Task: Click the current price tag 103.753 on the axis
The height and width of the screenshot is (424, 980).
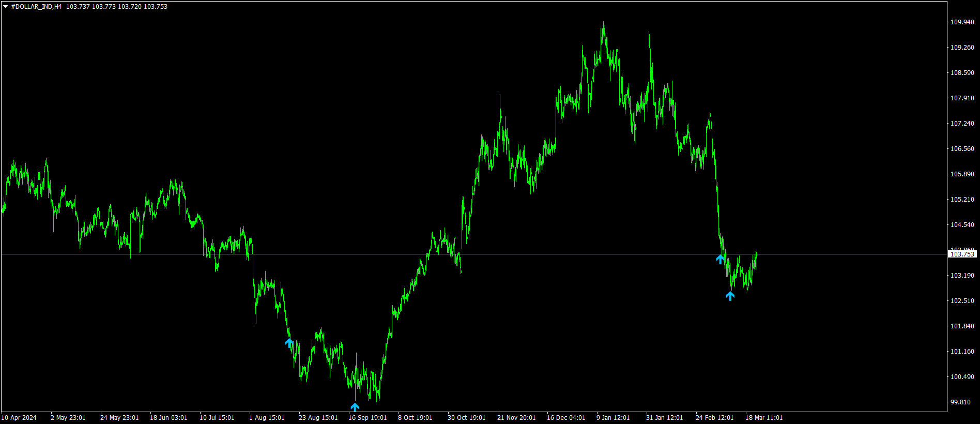Action: click(962, 254)
